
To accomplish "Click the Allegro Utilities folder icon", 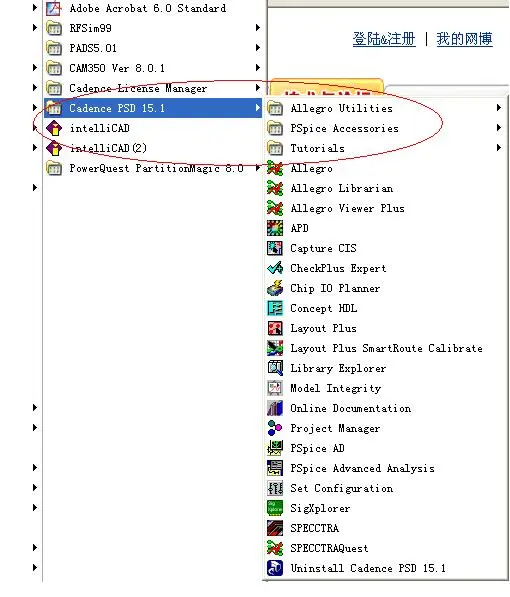I will coord(275,109).
